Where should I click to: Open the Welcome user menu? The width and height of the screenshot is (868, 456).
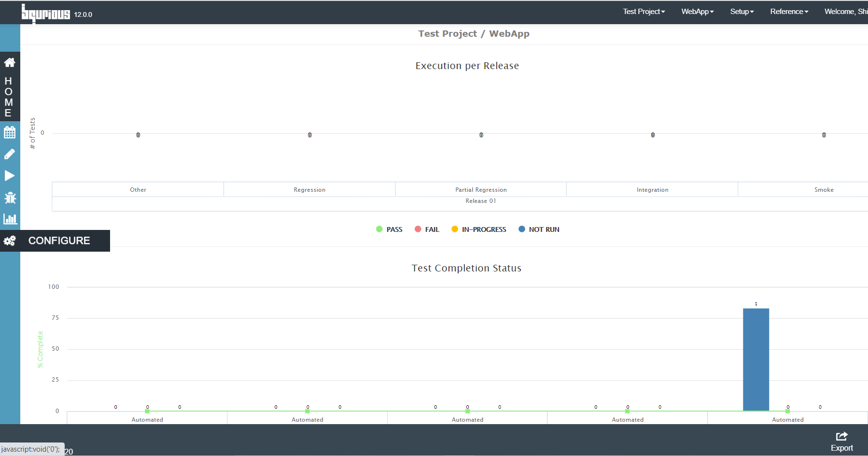click(846, 12)
